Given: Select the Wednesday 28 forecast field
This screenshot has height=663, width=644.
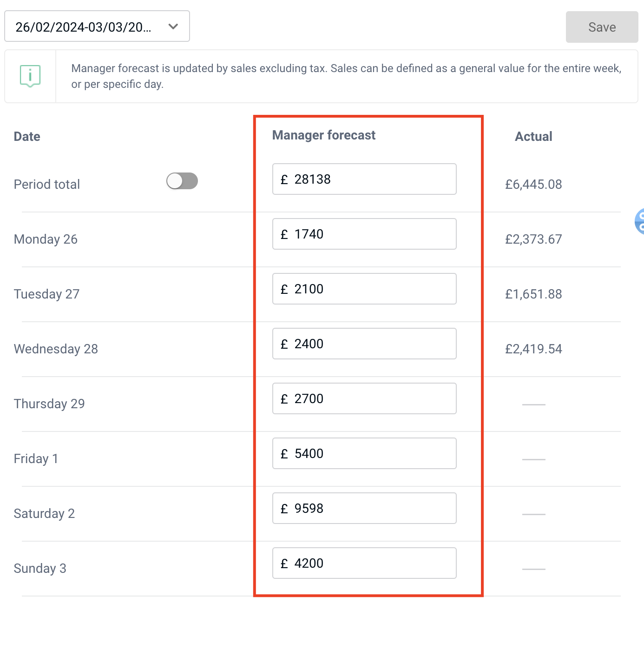Looking at the screenshot, I should tap(364, 344).
